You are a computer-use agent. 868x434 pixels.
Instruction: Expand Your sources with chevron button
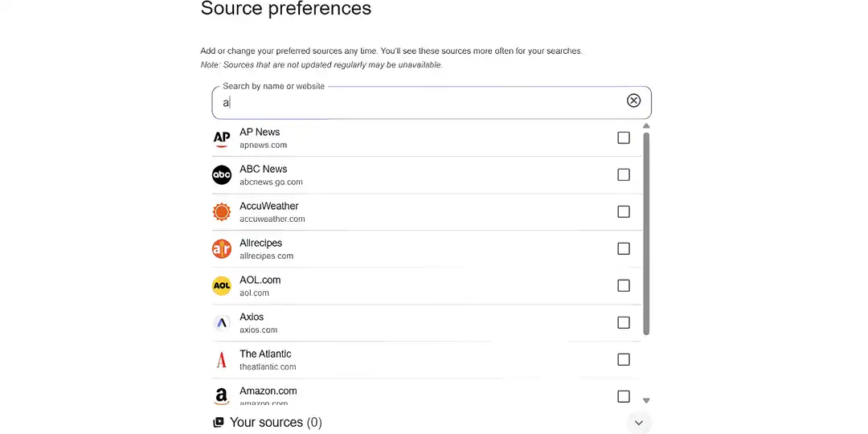pyautogui.click(x=638, y=423)
